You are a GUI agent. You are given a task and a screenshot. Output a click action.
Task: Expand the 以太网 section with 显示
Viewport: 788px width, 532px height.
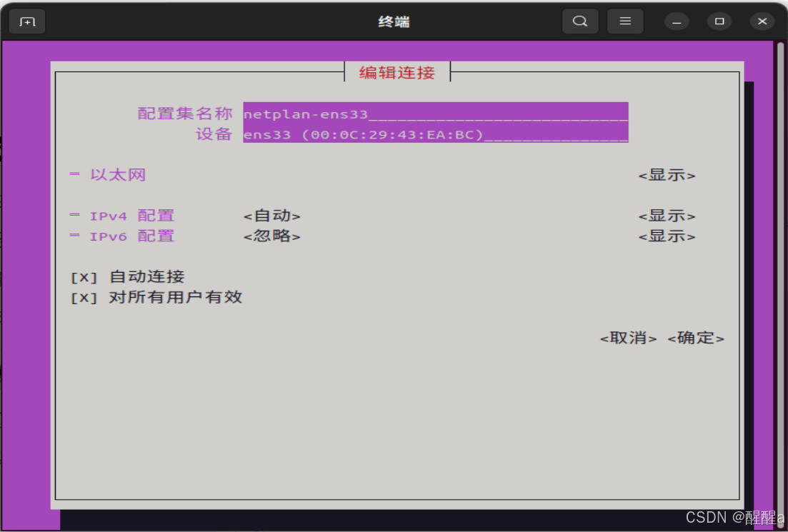(667, 176)
